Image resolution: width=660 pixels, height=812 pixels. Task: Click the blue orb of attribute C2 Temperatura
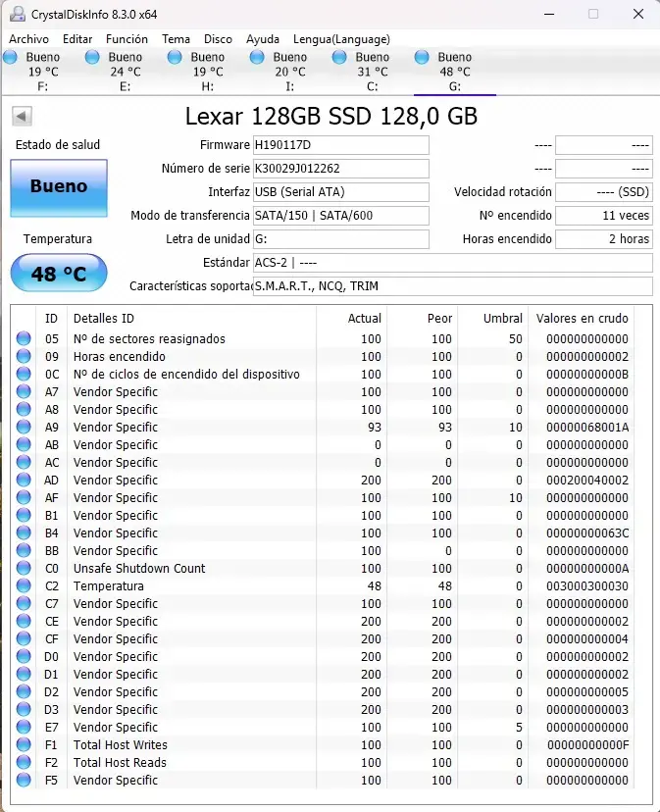(x=24, y=585)
